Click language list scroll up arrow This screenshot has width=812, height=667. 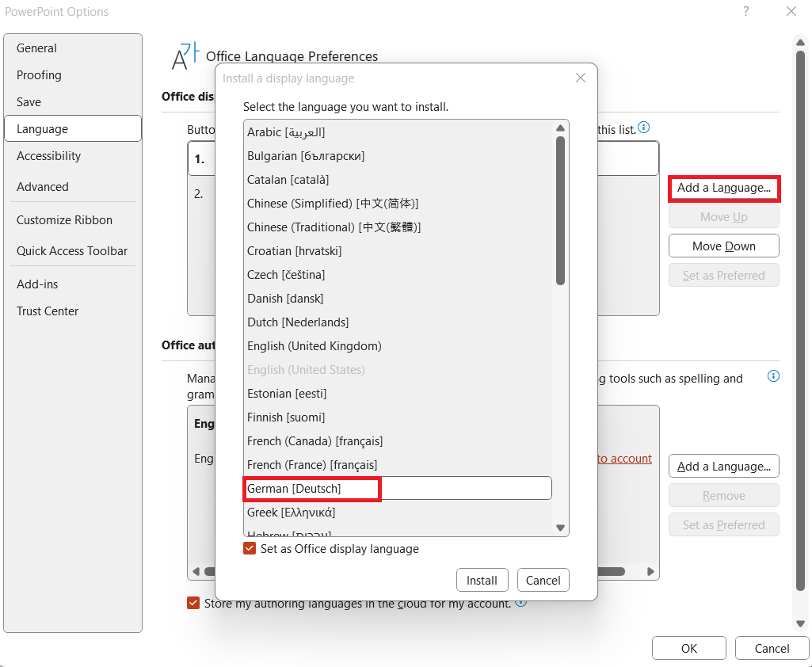(560, 128)
